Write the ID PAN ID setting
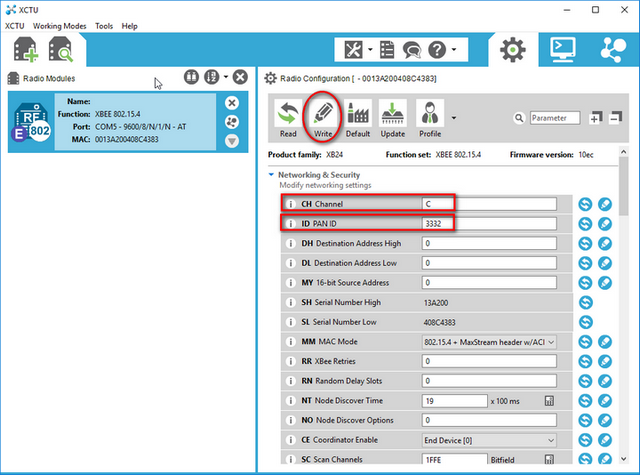Screen dimensions: 640x475 click(605, 223)
